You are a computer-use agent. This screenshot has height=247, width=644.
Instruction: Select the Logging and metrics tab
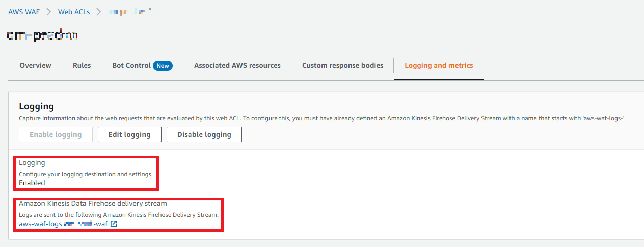tap(439, 66)
